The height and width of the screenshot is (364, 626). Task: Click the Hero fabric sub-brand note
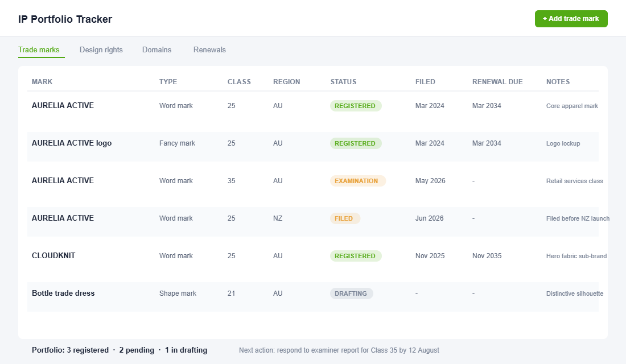coord(576,256)
